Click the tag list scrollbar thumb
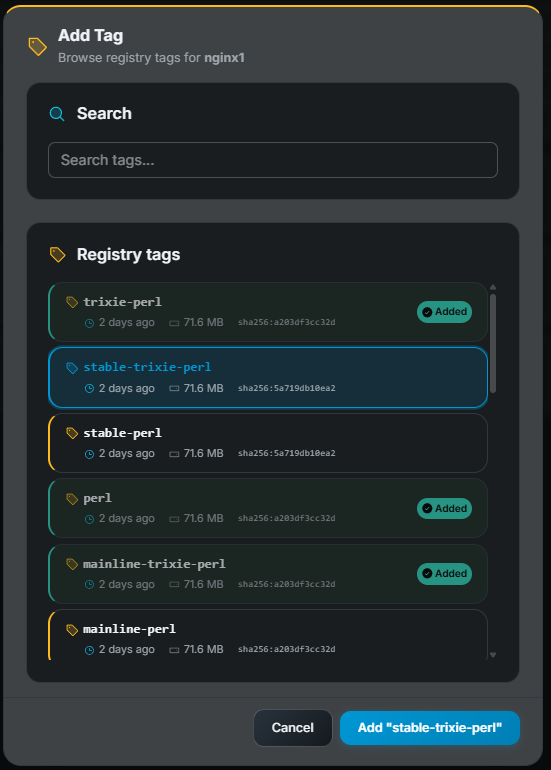 pos(493,343)
